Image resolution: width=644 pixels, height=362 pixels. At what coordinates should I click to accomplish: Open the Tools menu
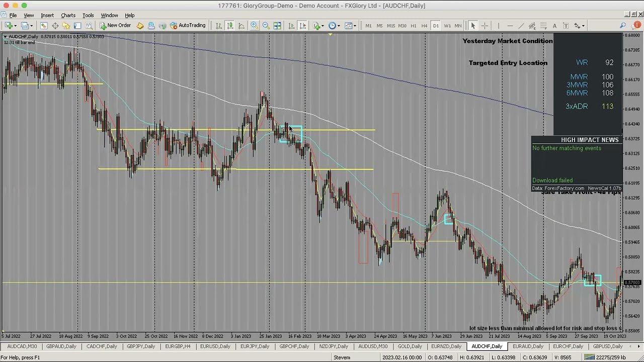coord(88,16)
